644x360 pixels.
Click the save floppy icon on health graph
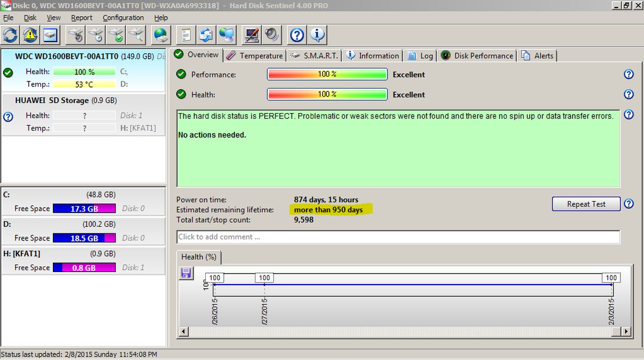coord(186,273)
